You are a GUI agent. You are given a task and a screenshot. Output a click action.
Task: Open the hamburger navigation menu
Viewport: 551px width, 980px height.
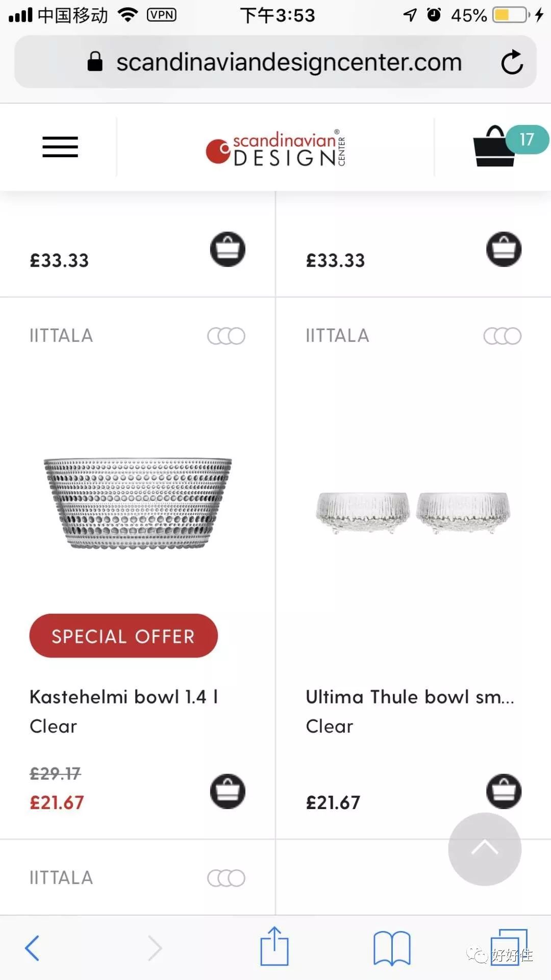pyautogui.click(x=60, y=147)
